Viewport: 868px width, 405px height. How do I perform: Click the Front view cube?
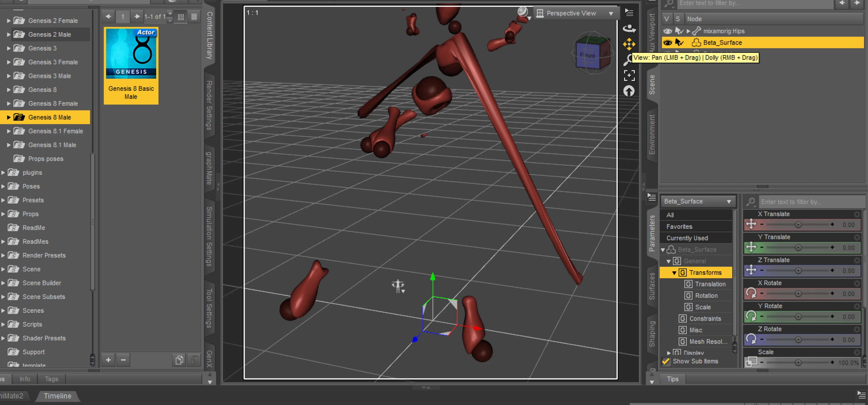pyautogui.click(x=589, y=56)
